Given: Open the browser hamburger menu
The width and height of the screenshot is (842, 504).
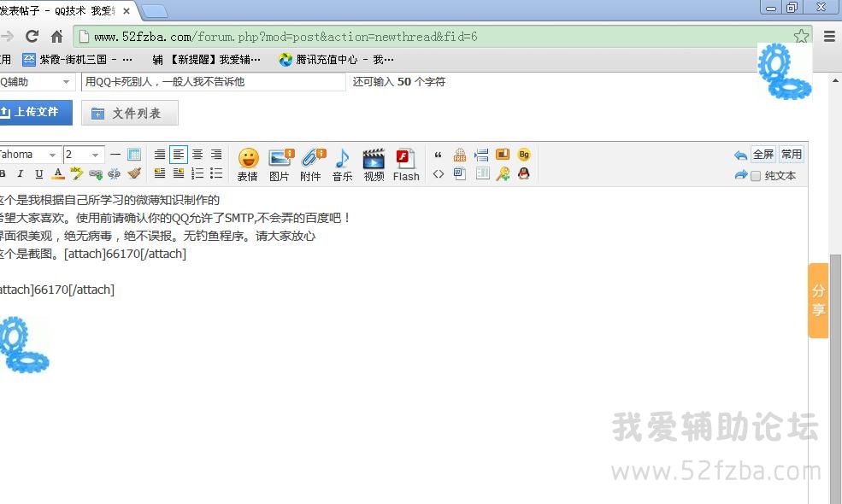Looking at the screenshot, I should coord(829,37).
